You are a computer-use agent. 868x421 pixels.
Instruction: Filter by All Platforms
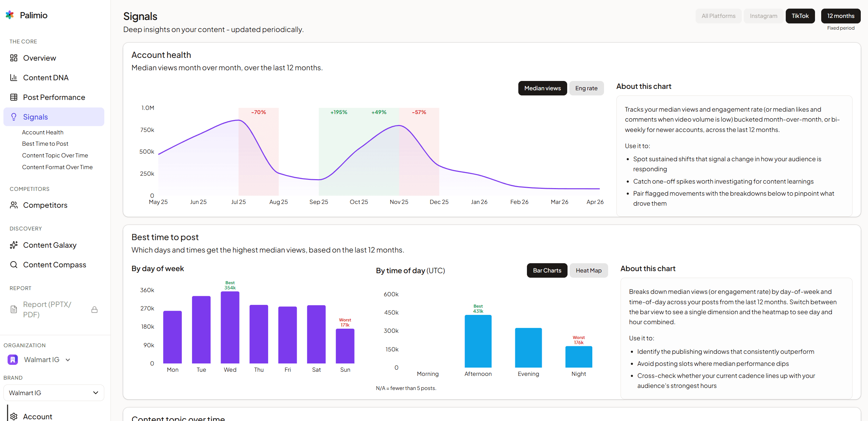(718, 16)
